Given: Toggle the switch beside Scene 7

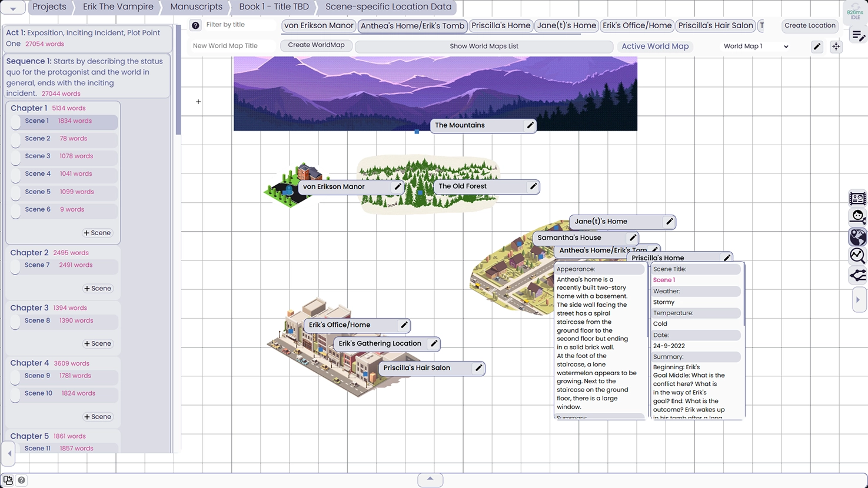Looking at the screenshot, I should [16, 266].
